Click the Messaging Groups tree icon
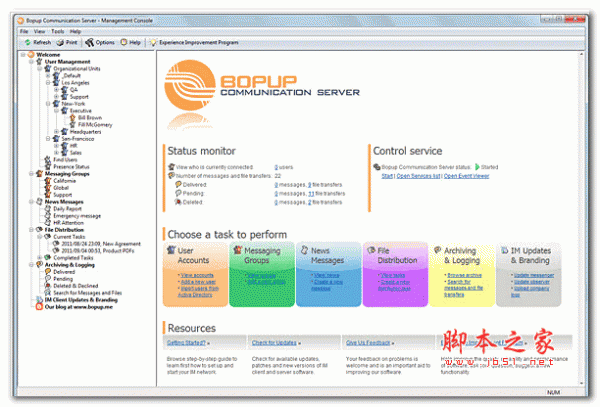Screen dimensions: 600x407 pos(39,174)
